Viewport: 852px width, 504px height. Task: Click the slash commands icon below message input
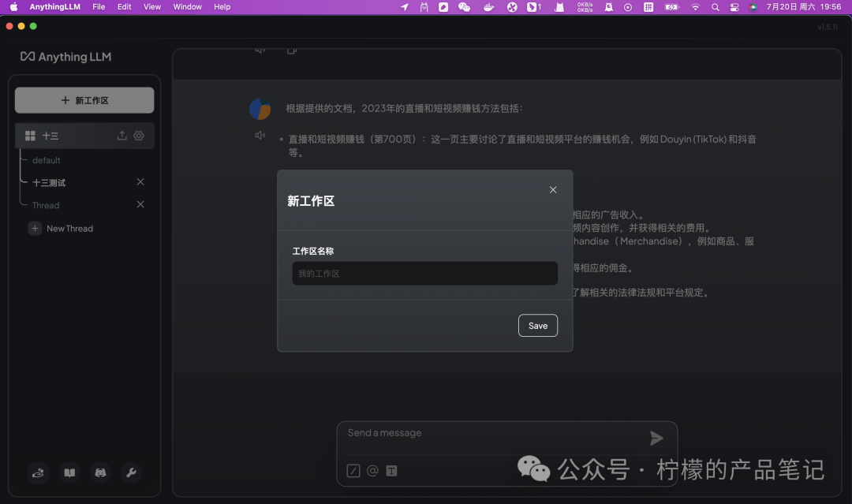tap(353, 471)
